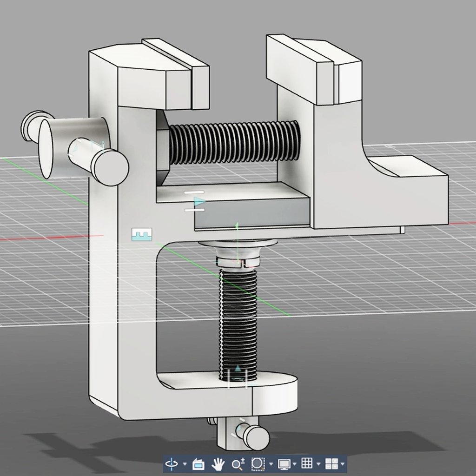Activate the Pan hand tool
476x476 pixels.
point(218,464)
